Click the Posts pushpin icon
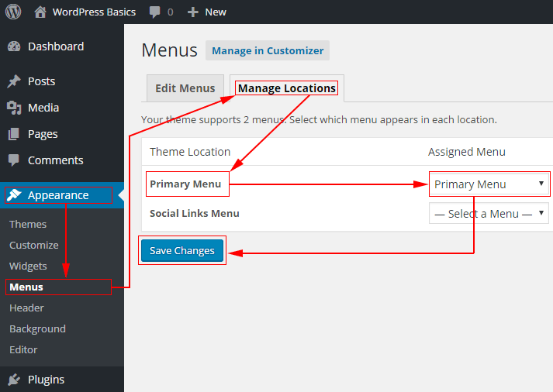The height and width of the screenshot is (392, 553). [14, 81]
